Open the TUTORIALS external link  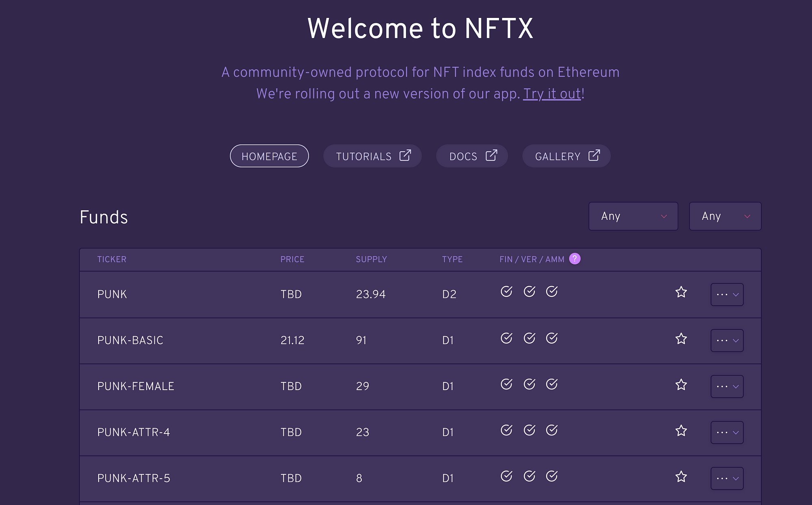[x=372, y=156]
